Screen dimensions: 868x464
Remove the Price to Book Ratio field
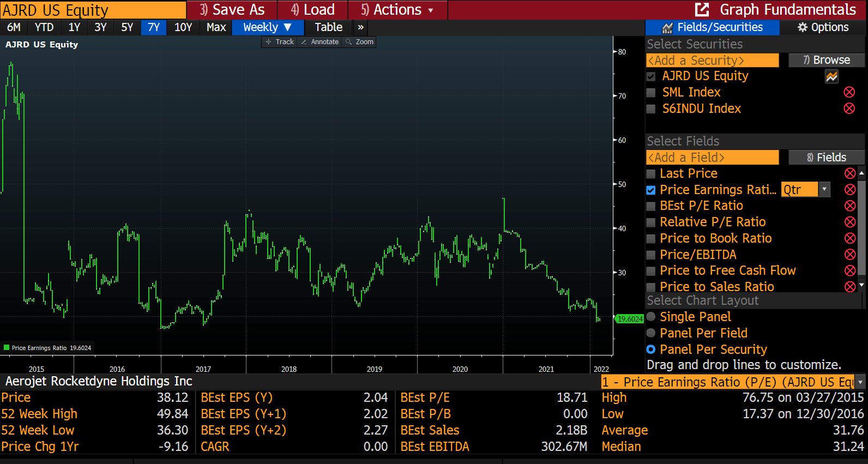point(850,238)
